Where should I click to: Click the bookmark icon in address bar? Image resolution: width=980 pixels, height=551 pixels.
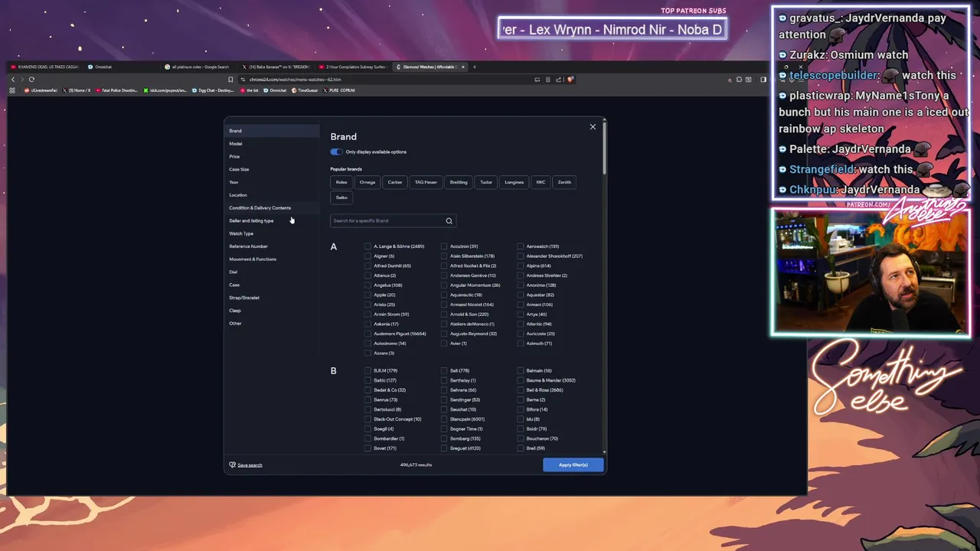[230, 80]
